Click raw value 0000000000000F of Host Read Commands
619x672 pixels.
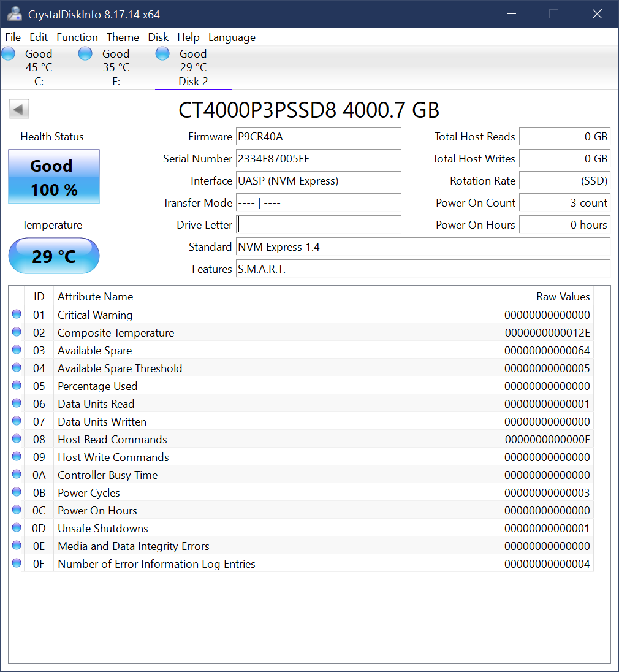click(547, 440)
